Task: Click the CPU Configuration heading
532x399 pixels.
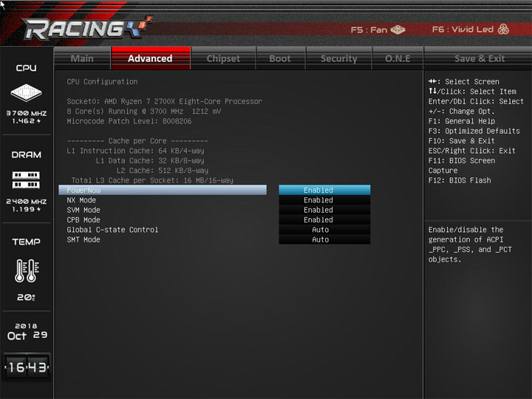Action: (102, 82)
